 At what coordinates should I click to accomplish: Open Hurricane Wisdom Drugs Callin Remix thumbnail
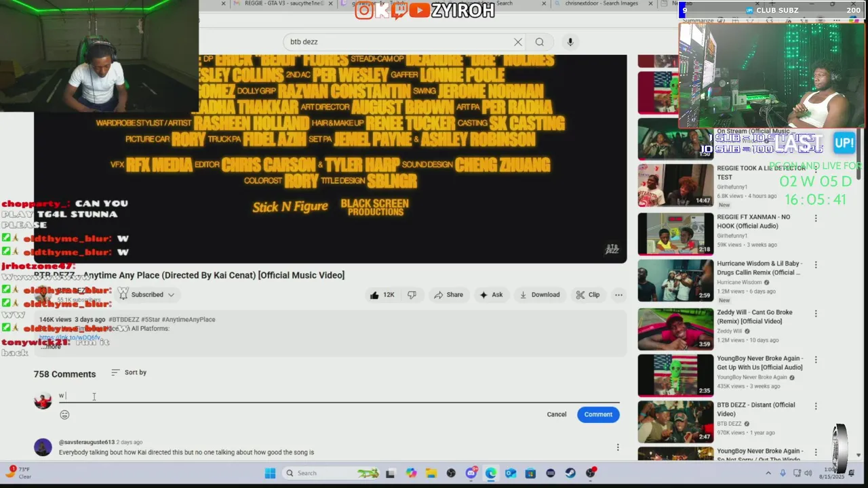coord(675,281)
